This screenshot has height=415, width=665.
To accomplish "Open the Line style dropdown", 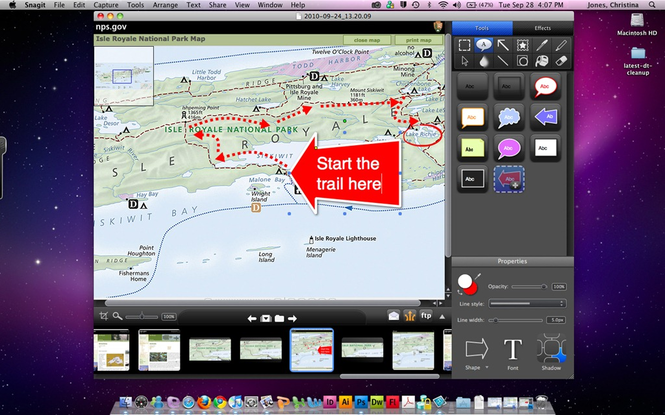I will pos(527,304).
